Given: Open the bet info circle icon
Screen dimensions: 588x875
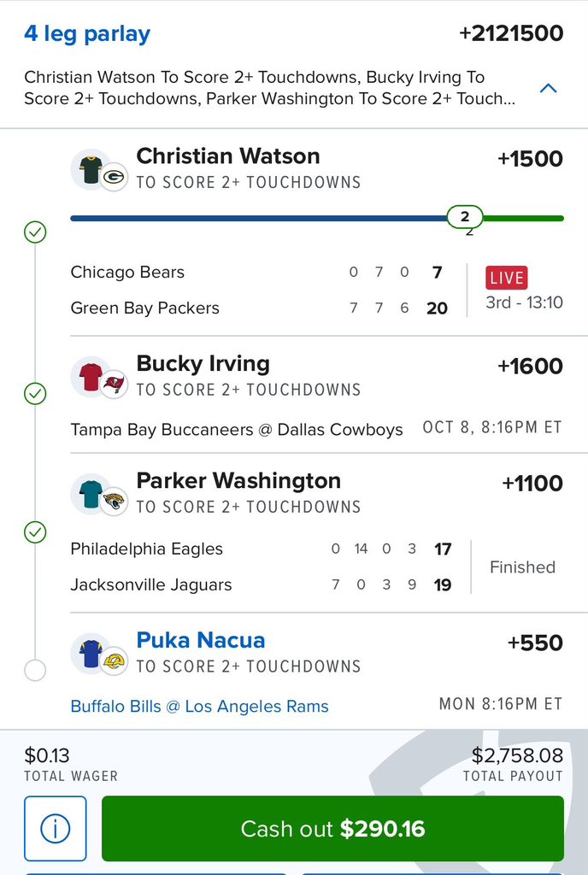Looking at the screenshot, I should click(x=56, y=828).
